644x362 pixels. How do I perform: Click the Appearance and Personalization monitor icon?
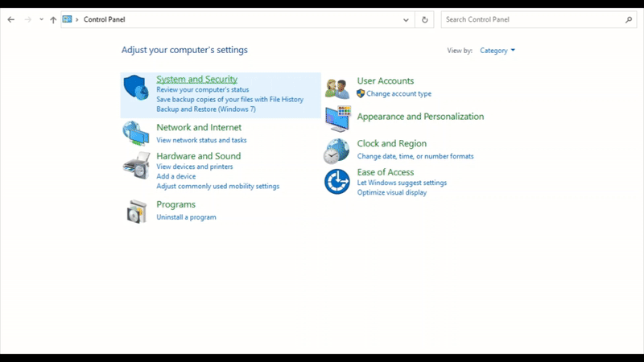(337, 118)
